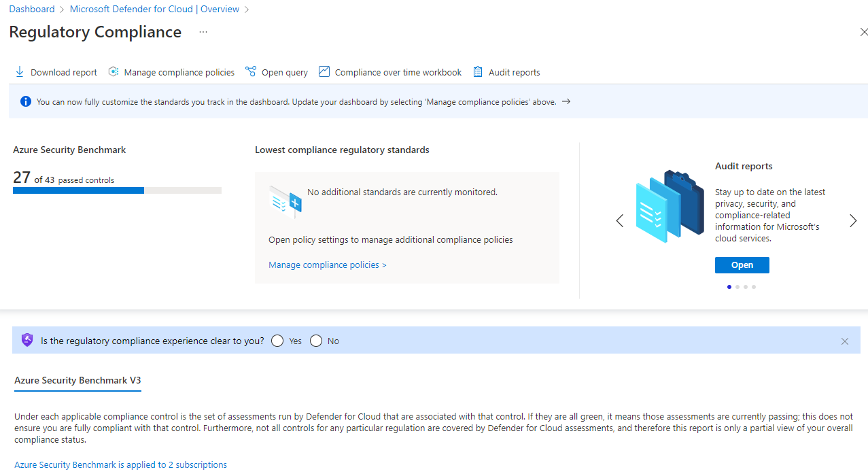Click the passed controls progress bar

click(117, 191)
